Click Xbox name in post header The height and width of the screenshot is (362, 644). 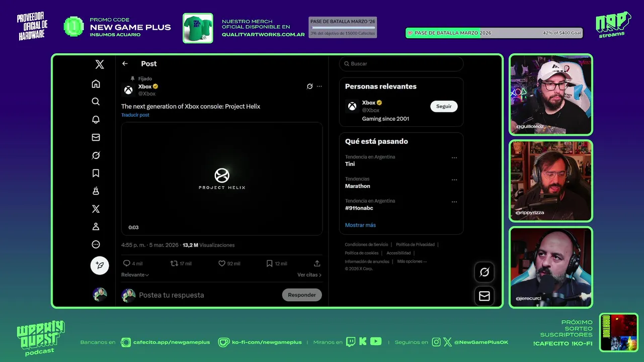click(x=145, y=86)
